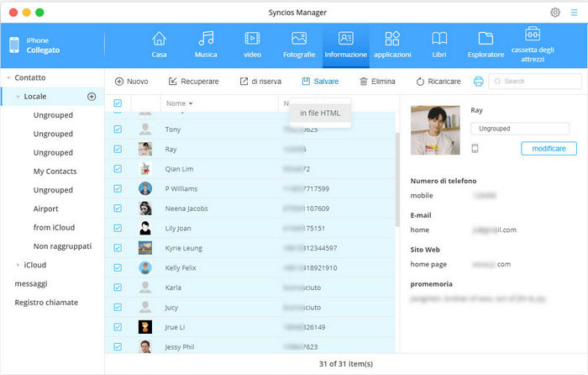The width and height of the screenshot is (588, 375).
Task: Uncheck the Neena Jacobs checkbox
Action: [x=118, y=208]
